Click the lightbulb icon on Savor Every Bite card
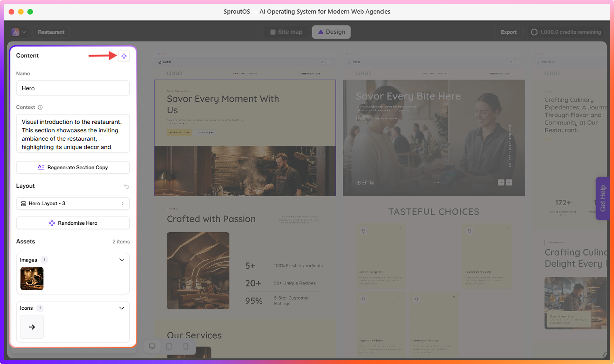The height and width of the screenshot is (364, 614). click(x=364, y=231)
